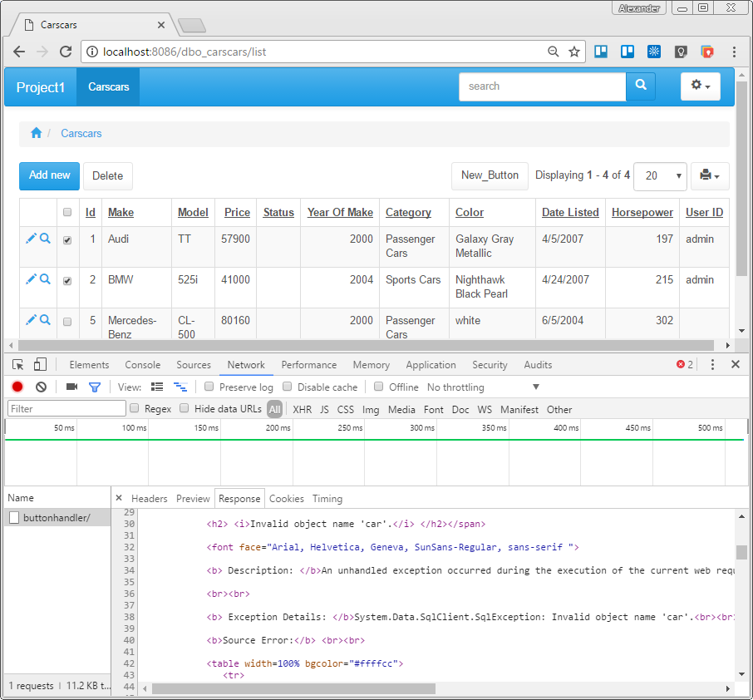Switch to the Console tab in DevTools
The image size is (753, 700).
point(142,364)
